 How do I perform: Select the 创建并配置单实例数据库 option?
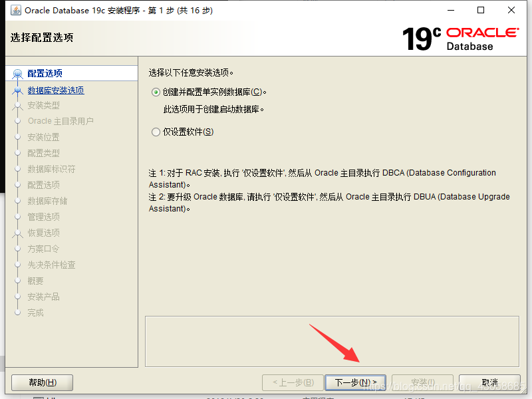[154, 90]
